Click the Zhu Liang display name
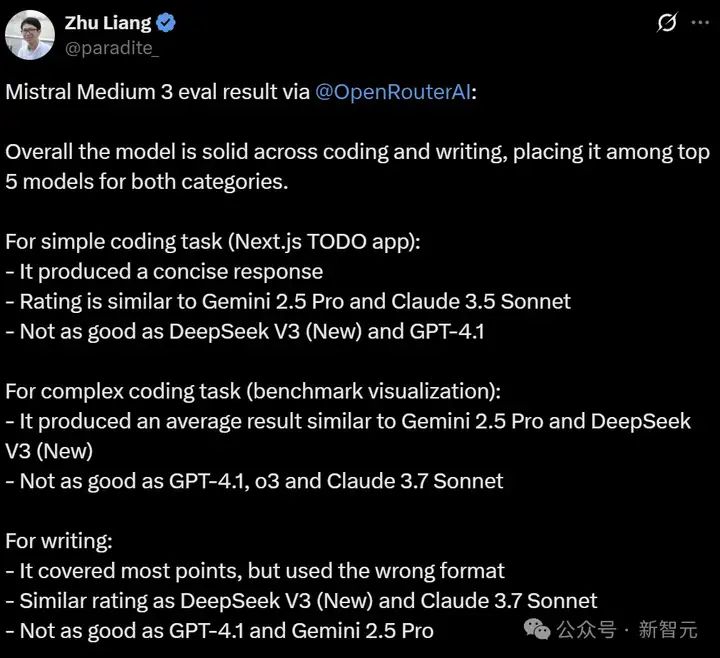The height and width of the screenshot is (658, 720). 108,23
